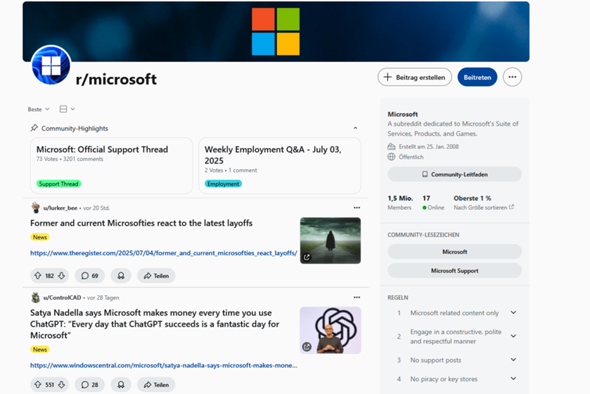Click the Beitrag erstellen button
The image size is (590, 394).
(415, 77)
